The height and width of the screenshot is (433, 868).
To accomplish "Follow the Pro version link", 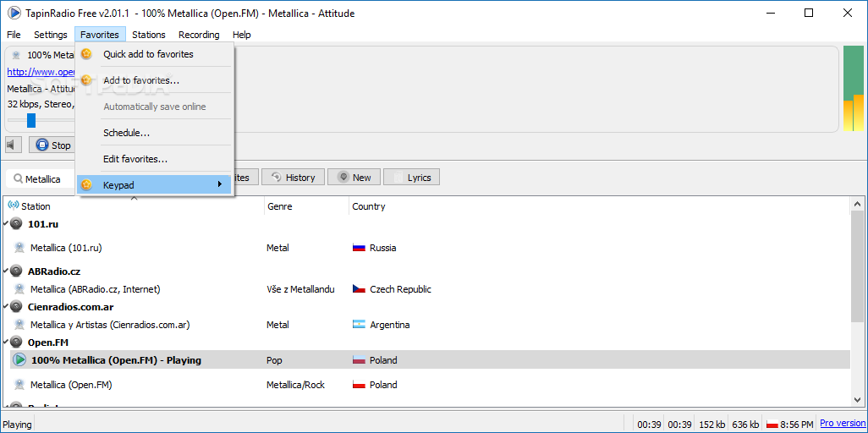I will (842, 424).
